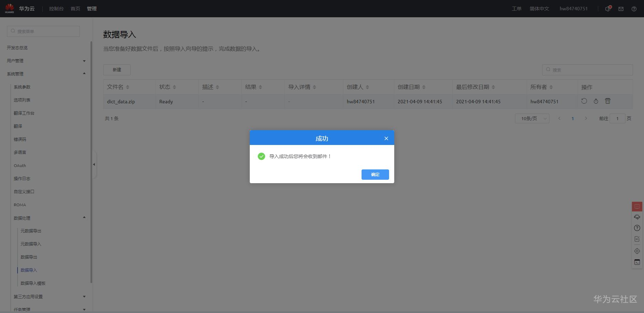
Task: Click the 新建 button above the table
Action: point(117,70)
